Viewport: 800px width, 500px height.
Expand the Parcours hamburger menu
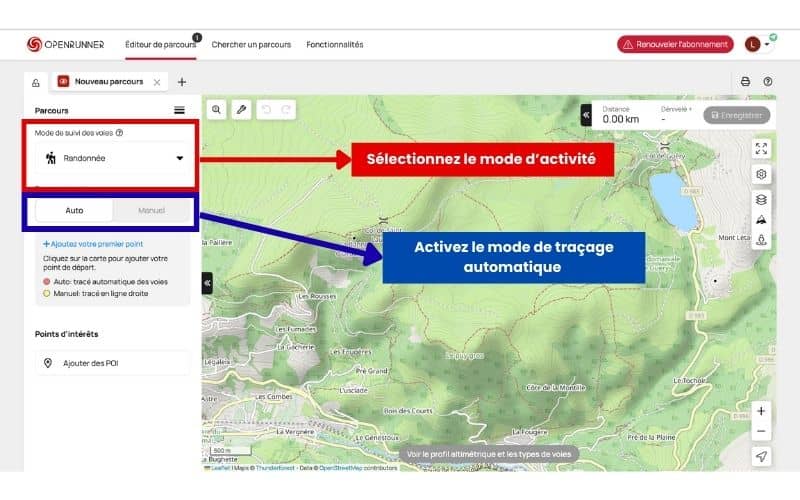click(179, 110)
